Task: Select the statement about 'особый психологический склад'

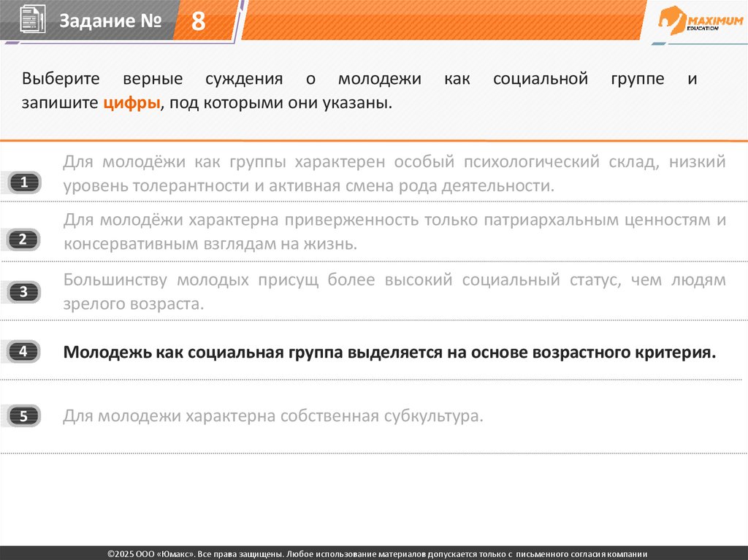Action: coord(394,174)
